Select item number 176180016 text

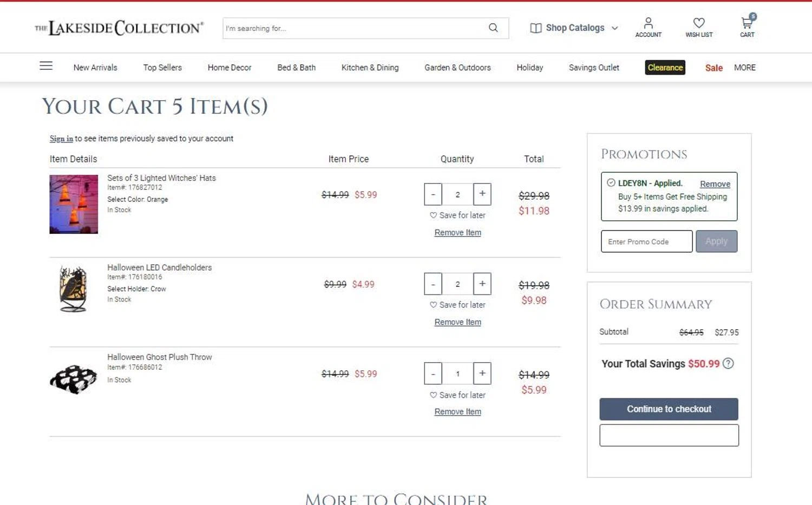point(134,277)
